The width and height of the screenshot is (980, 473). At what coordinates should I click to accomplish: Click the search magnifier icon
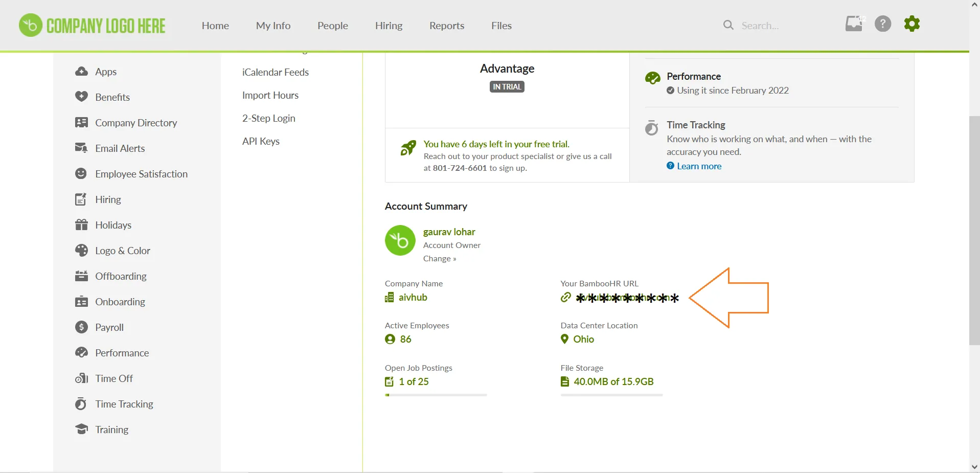[x=728, y=25]
